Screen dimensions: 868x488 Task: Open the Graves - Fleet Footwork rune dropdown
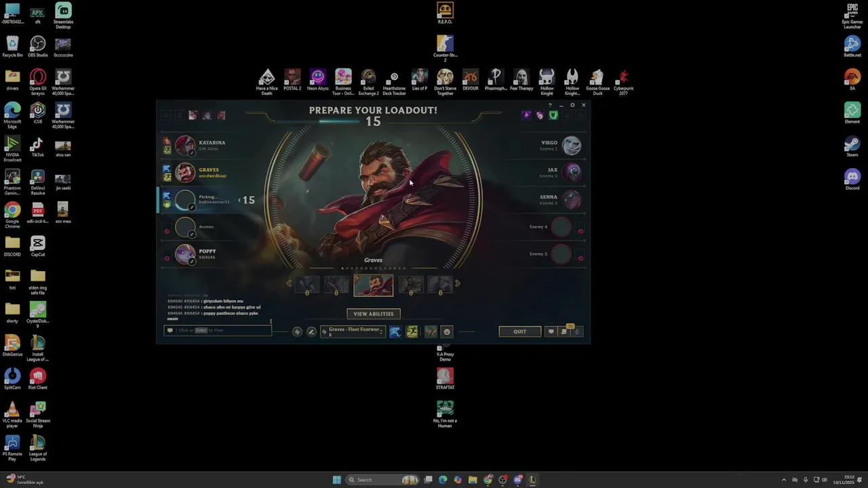click(x=353, y=331)
